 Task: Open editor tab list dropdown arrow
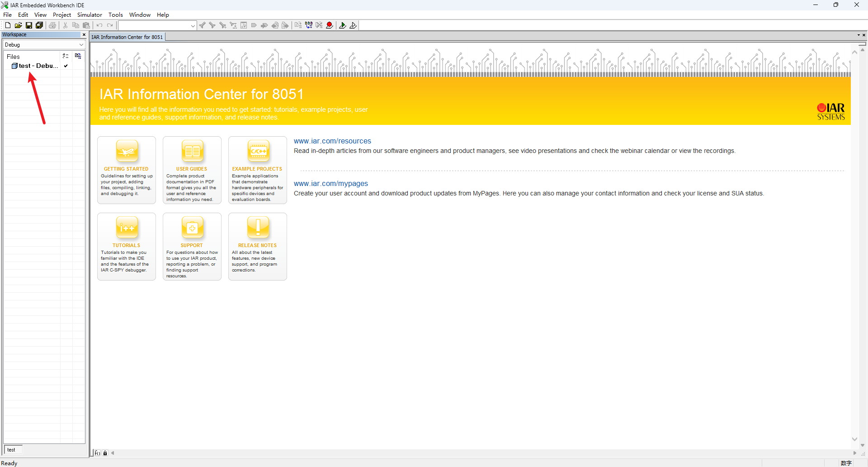tap(859, 35)
